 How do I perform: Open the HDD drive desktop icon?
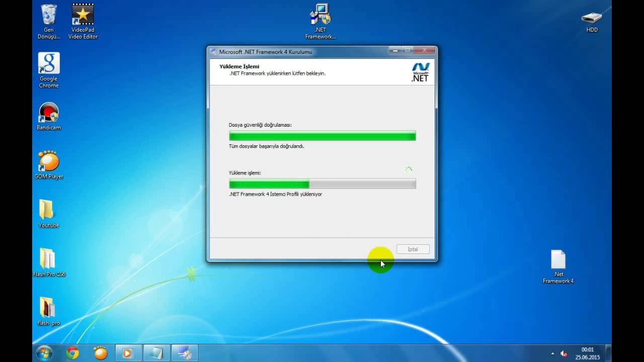click(x=592, y=22)
